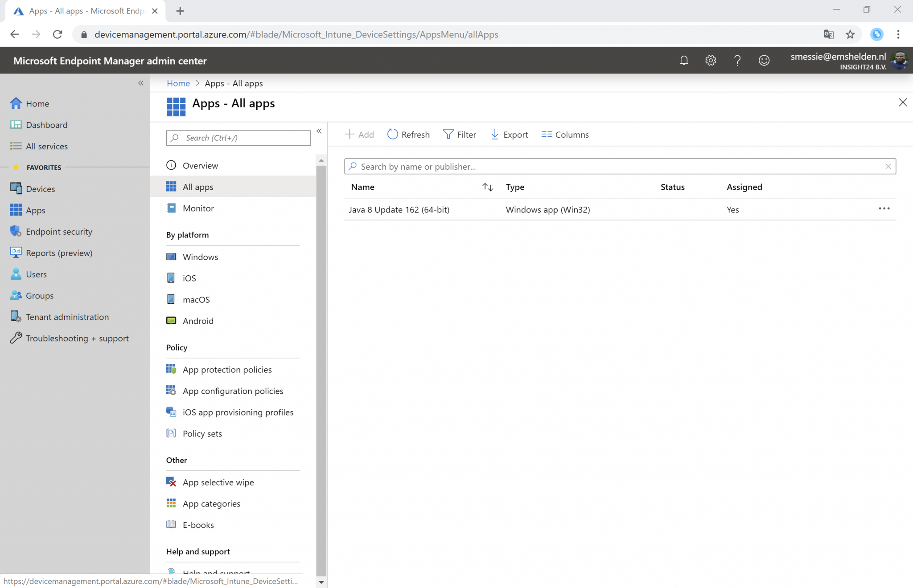913x588 pixels.
Task: Open App selective wipe
Action: [218, 482]
